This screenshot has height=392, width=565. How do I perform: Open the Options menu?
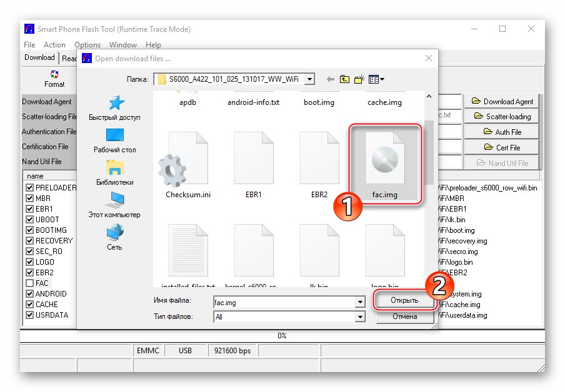[87, 44]
